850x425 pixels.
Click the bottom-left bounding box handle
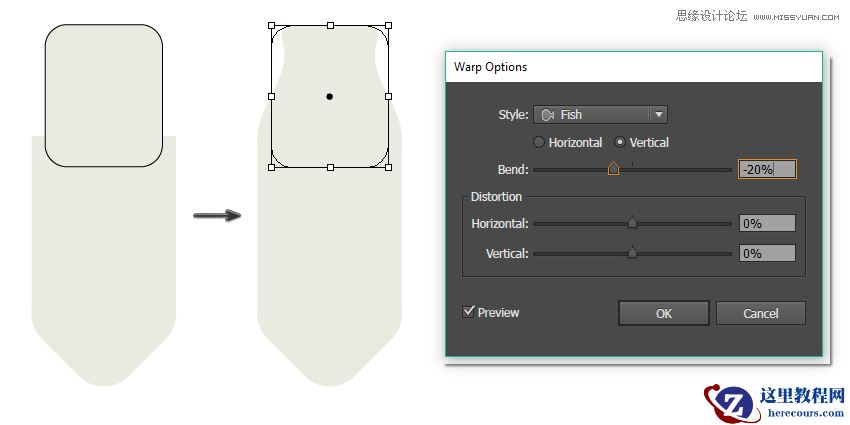pos(272,168)
